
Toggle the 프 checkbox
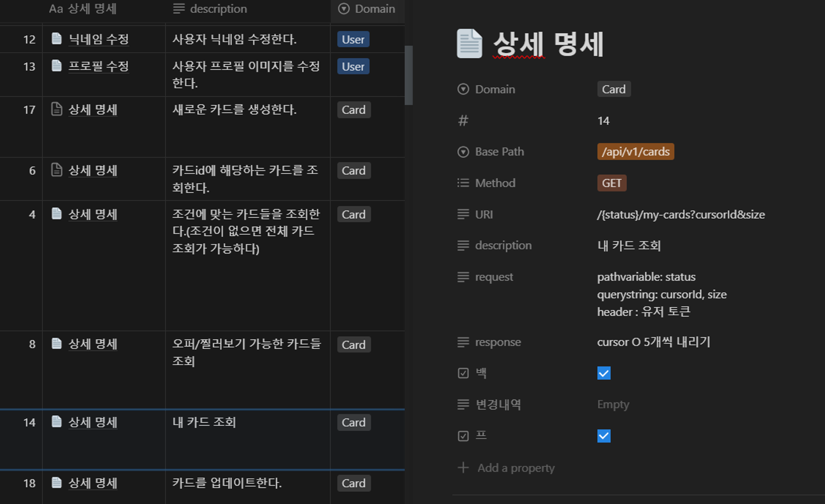pos(604,436)
